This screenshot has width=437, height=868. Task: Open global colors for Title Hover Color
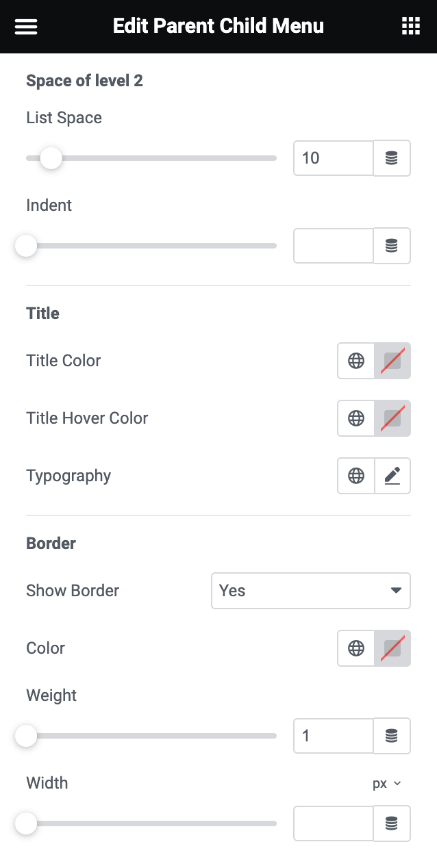[x=356, y=418]
